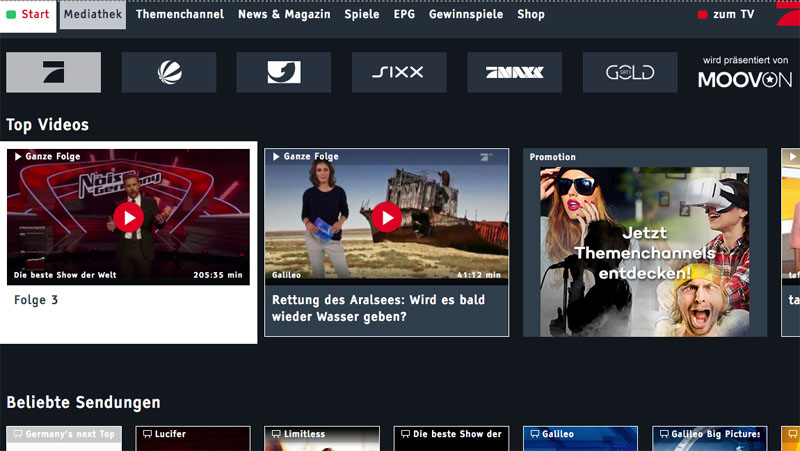This screenshot has width=800, height=451.
Task: Open the TV icon on Galileo tile
Action: (x=535, y=434)
